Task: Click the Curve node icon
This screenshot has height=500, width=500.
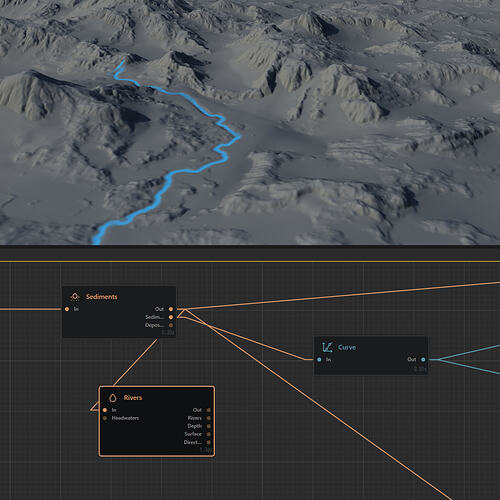Action: coord(327,347)
